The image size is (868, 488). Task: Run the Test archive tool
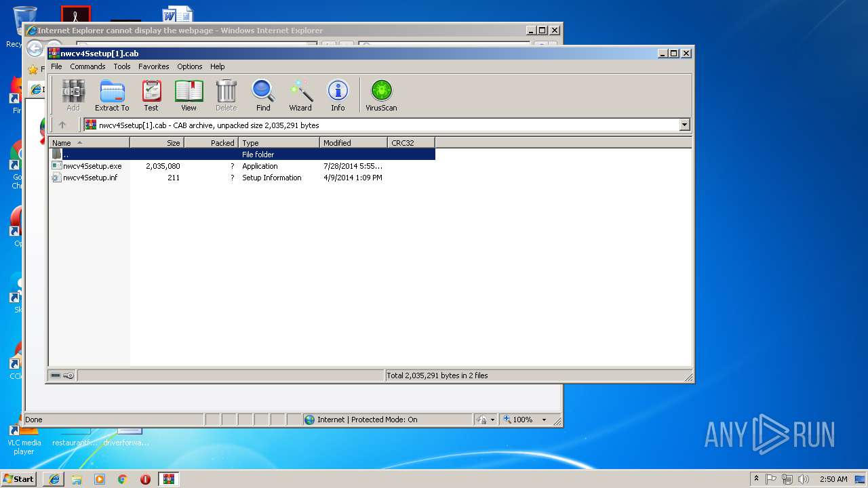pyautogui.click(x=151, y=96)
